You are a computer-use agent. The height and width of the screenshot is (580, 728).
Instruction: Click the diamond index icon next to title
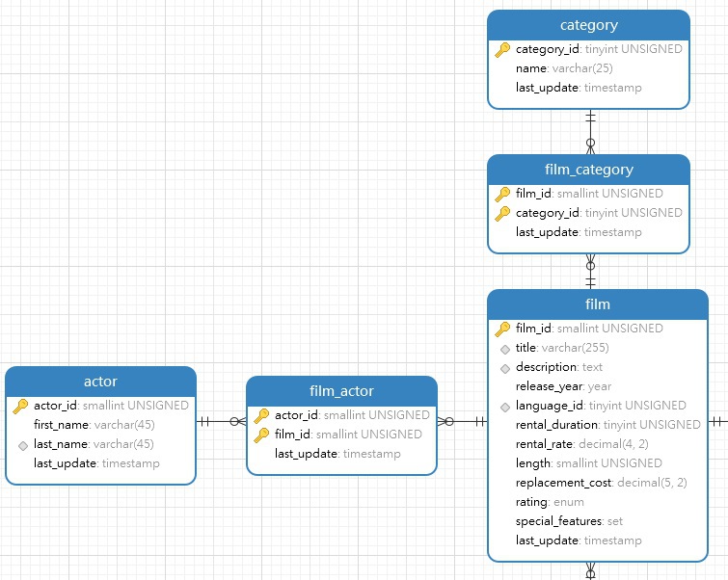tap(503, 348)
